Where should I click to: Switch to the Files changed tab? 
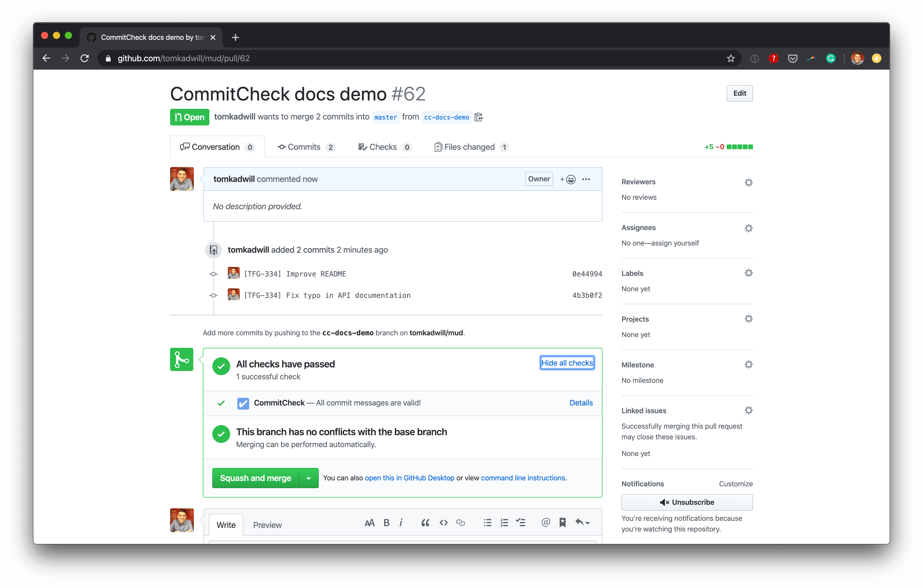tap(472, 147)
